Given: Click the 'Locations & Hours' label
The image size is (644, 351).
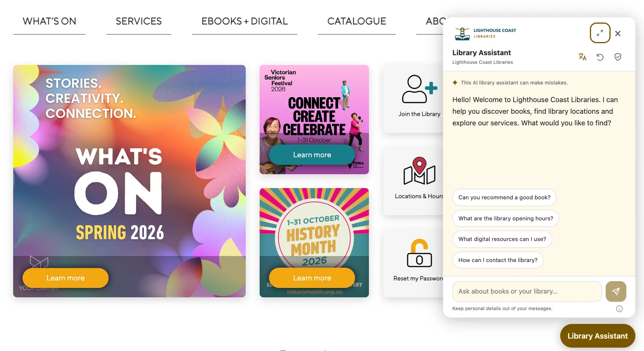Looking at the screenshot, I should (x=419, y=196).
